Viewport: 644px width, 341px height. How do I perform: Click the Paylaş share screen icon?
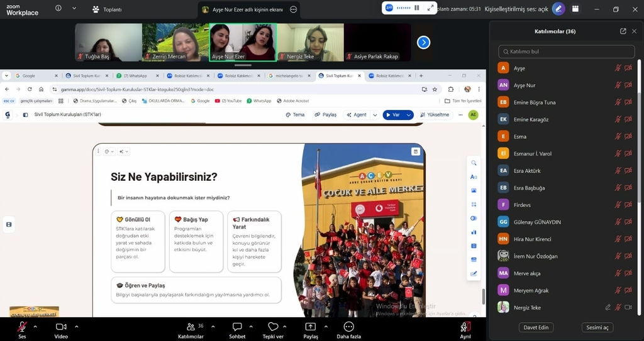tap(311, 327)
